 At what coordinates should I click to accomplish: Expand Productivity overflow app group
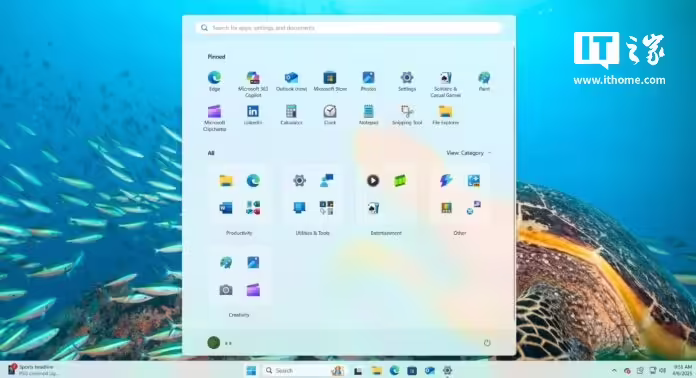pos(253,208)
